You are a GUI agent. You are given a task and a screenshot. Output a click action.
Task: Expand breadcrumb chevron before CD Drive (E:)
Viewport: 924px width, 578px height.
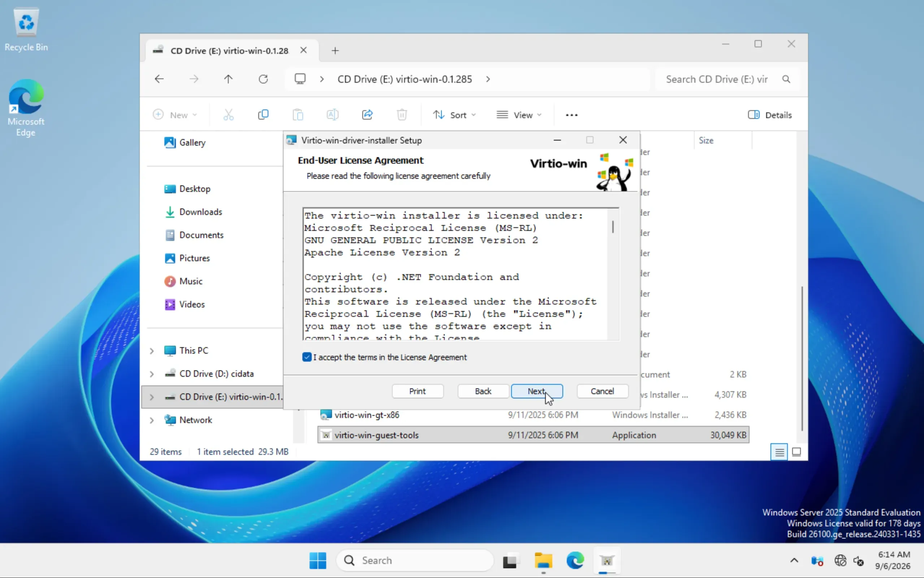[322, 79]
